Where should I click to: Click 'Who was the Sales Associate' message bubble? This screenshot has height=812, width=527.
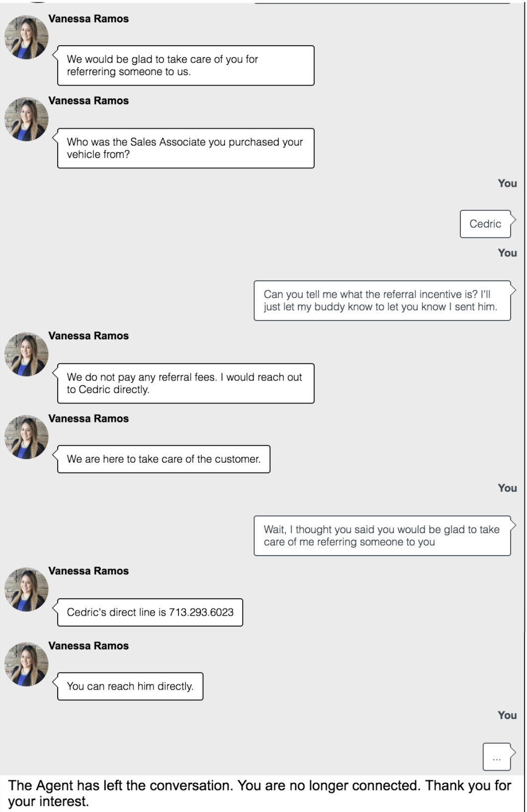[x=185, y=148]
